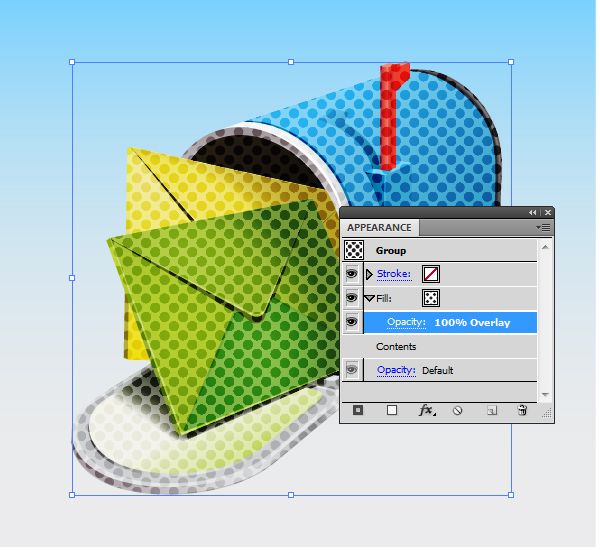
Task: Click the Stroke color swatch with red slash
Action: 431,274
